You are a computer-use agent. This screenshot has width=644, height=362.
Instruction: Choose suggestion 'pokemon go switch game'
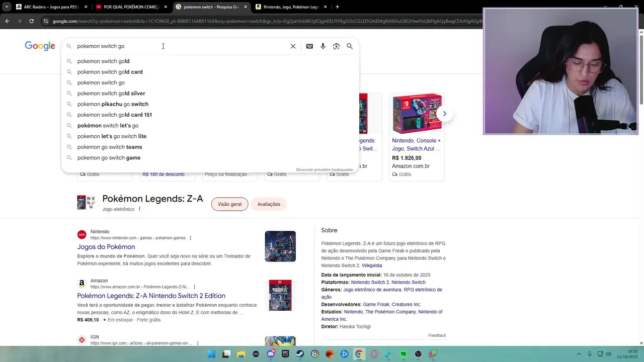210,158
